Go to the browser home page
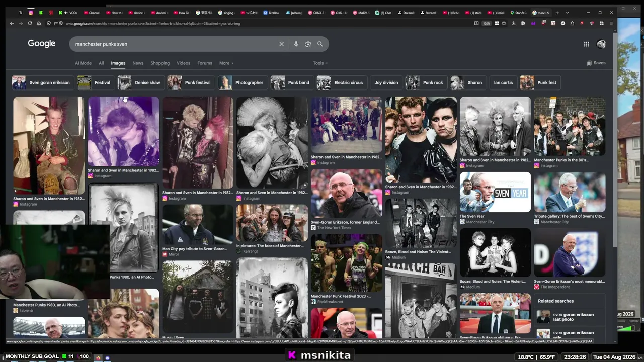The image size is (644, 362). 39,23
